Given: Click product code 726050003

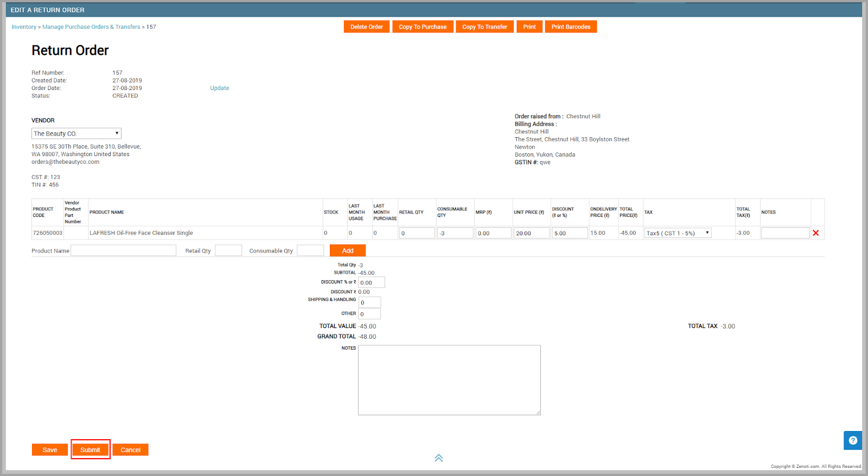Looking at the screenshot, I should click(48, 233).
